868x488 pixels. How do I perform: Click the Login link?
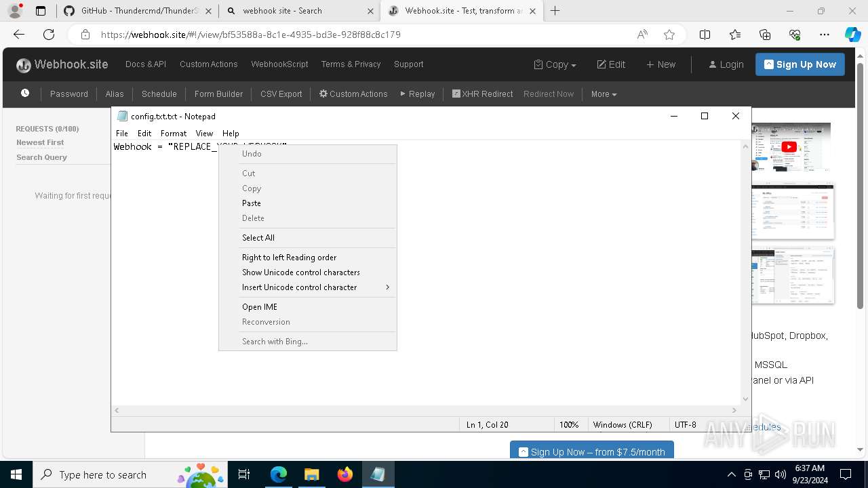point(726,64)
